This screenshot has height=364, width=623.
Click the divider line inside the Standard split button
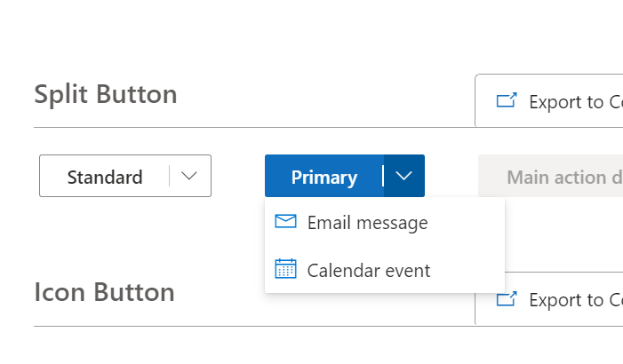(x=169, y=176)
